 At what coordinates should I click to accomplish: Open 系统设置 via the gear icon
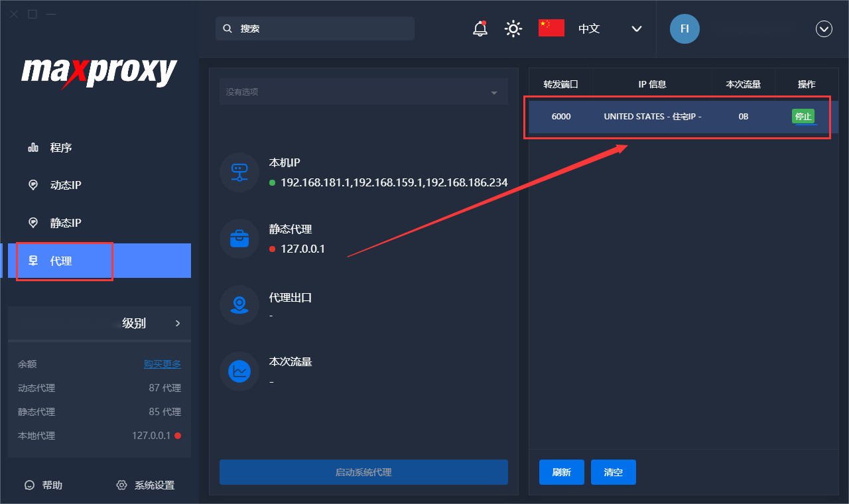coord(121,485)
